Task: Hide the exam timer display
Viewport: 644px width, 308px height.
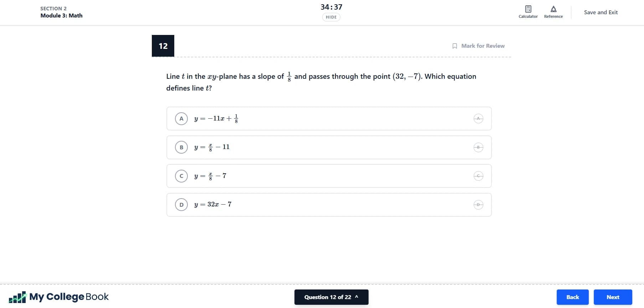Action: [x=331, y=17]
